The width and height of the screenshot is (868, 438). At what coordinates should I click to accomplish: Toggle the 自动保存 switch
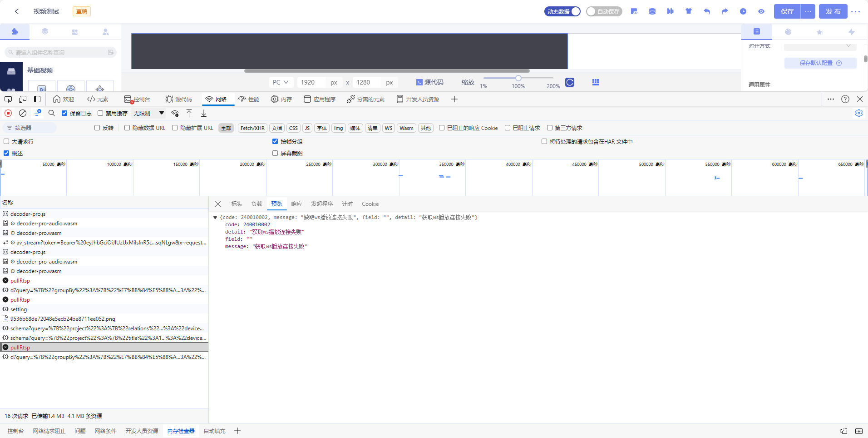click(x=604, y=11)
